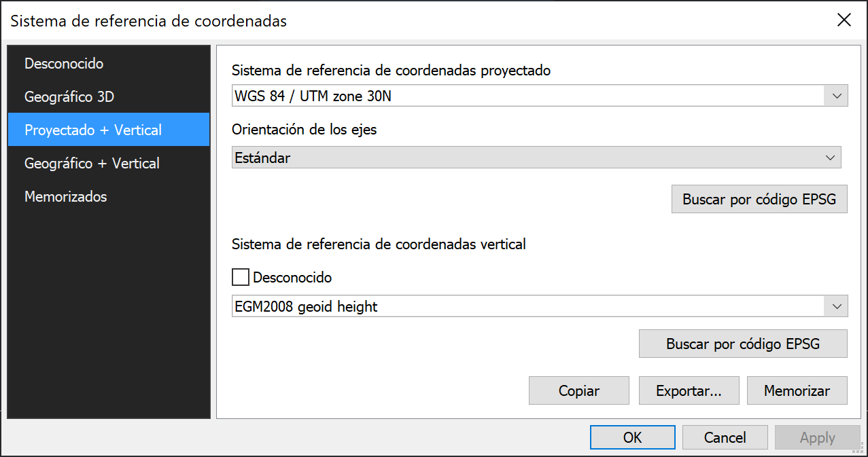Confirm the dialog with OK
This screenshot has height=457, width=868.
tap(632, 438)
